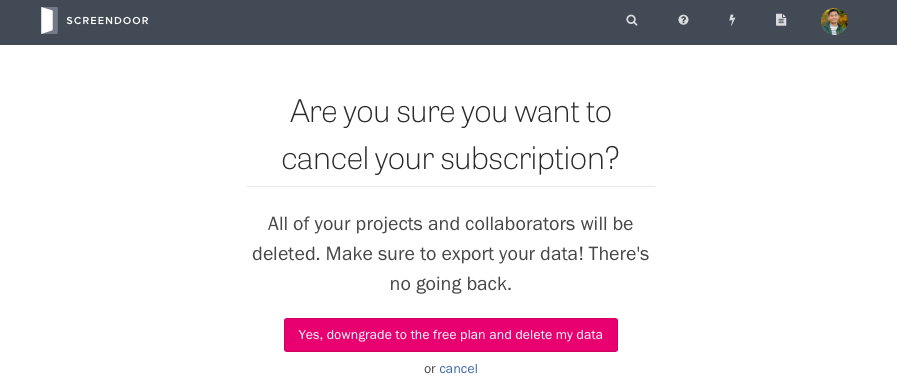Open search with the magnifying glass icon
The height and width of the screenshot is (392, 897).
tap(632, 21)
